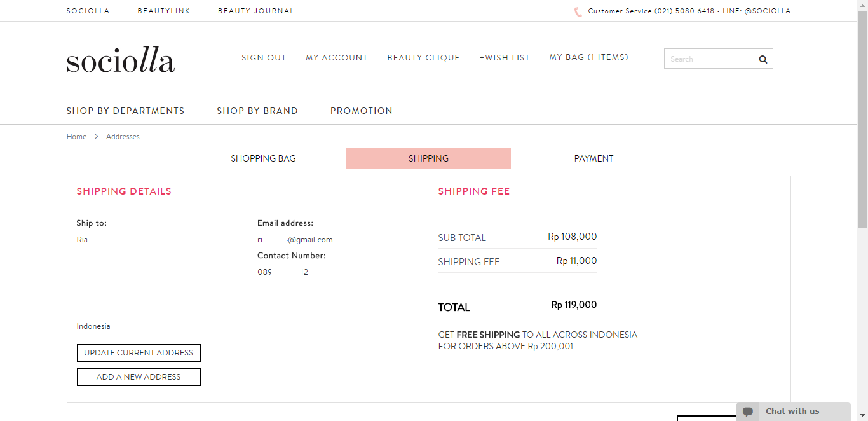This screenshot has height=421, width=868.
Task: Focus the Search input field
Action: [x=709, y=59]
